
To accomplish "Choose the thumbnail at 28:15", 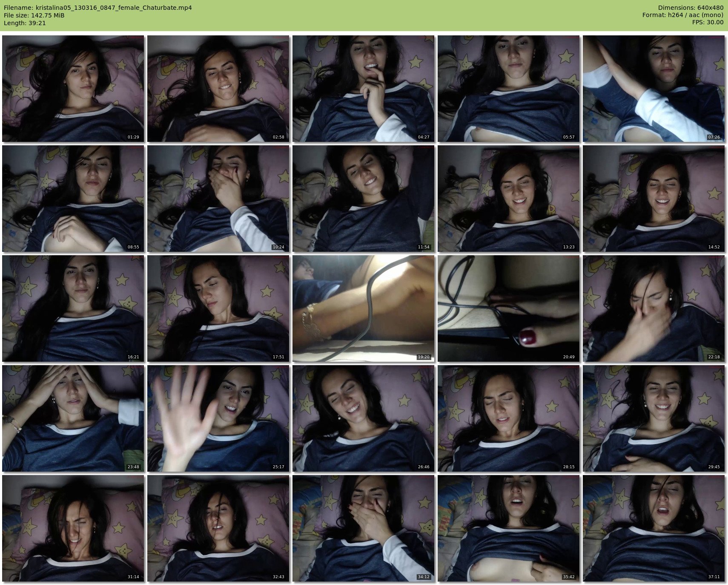I will tap(508, 418).
